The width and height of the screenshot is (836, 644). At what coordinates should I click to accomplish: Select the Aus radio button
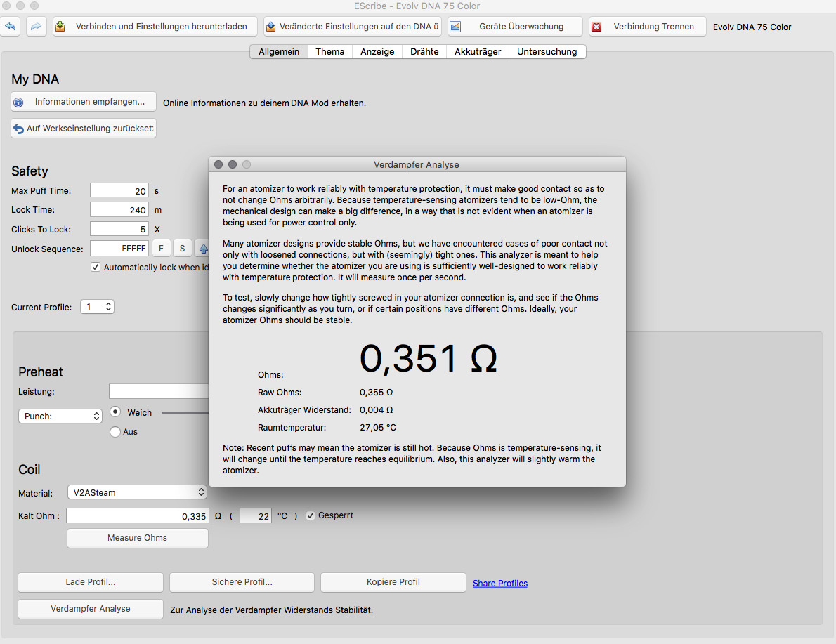click(x=115, y=432)
